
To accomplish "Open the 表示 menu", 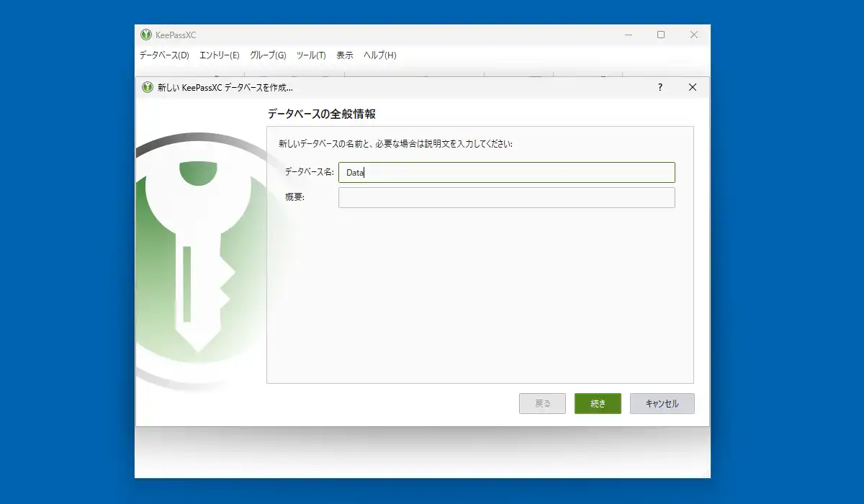I will click(345, 55).
